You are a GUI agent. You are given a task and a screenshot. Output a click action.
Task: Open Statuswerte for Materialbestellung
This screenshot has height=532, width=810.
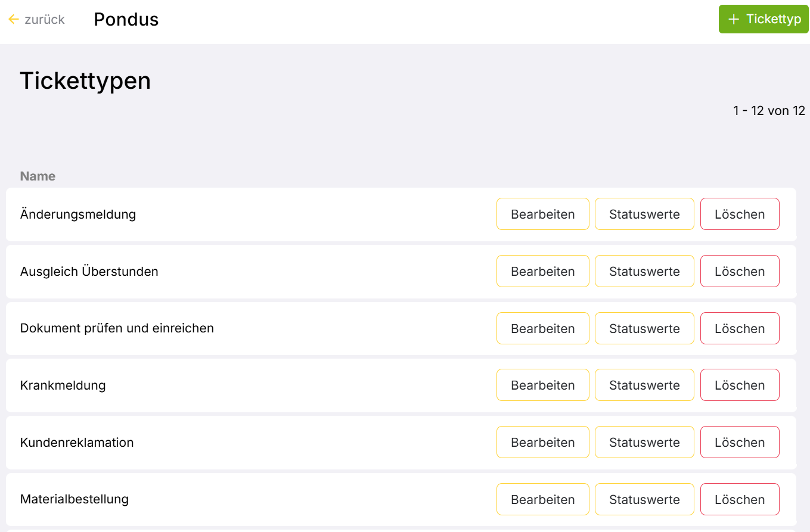pyautogui.click(x=644, y=499)
